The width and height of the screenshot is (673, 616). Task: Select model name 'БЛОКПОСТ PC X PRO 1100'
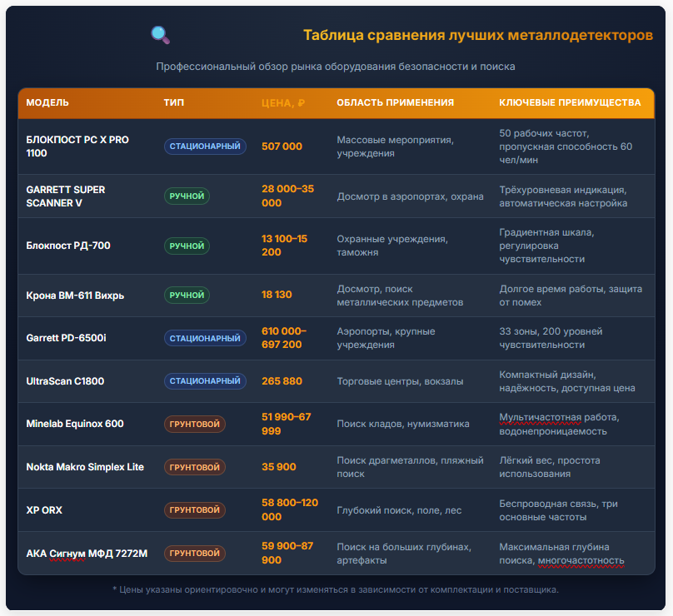[x=77, y=147]
